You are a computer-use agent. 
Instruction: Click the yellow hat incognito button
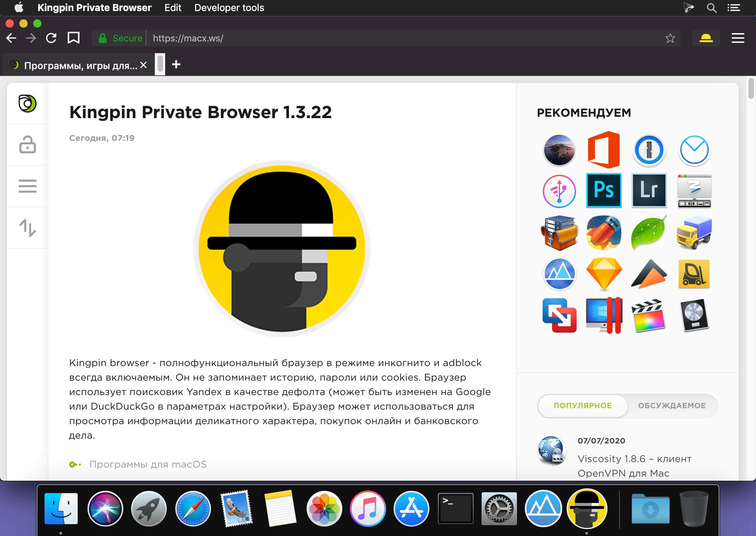pyautogui.click(x=706, y=38)
